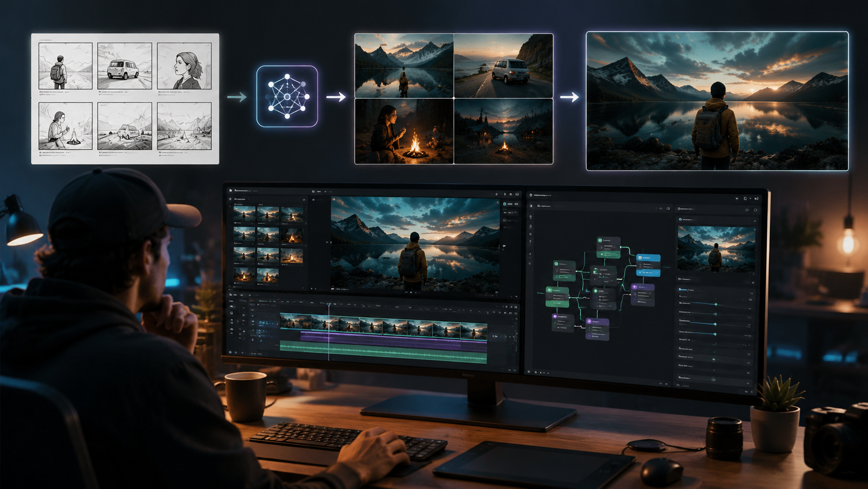Click the hiker with backpack storyboard sketch
868x489 pixels.
[65, 66]
